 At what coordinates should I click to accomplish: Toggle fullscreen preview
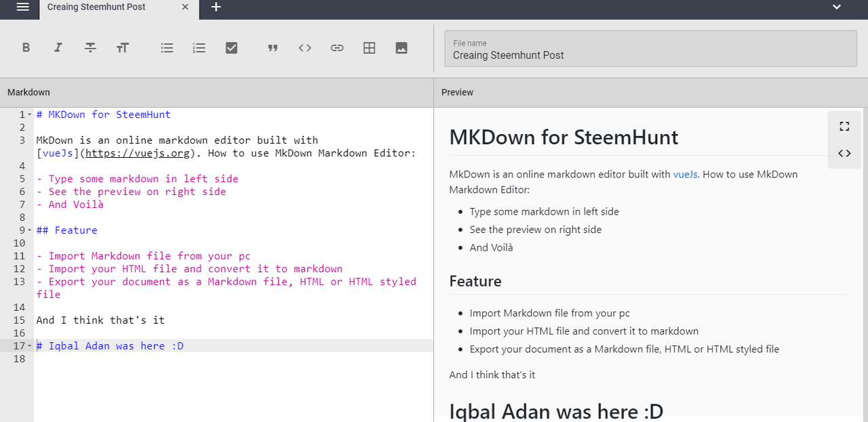844,126
